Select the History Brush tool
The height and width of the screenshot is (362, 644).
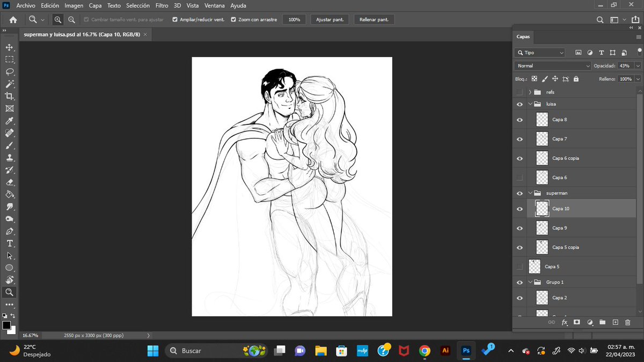9,170
